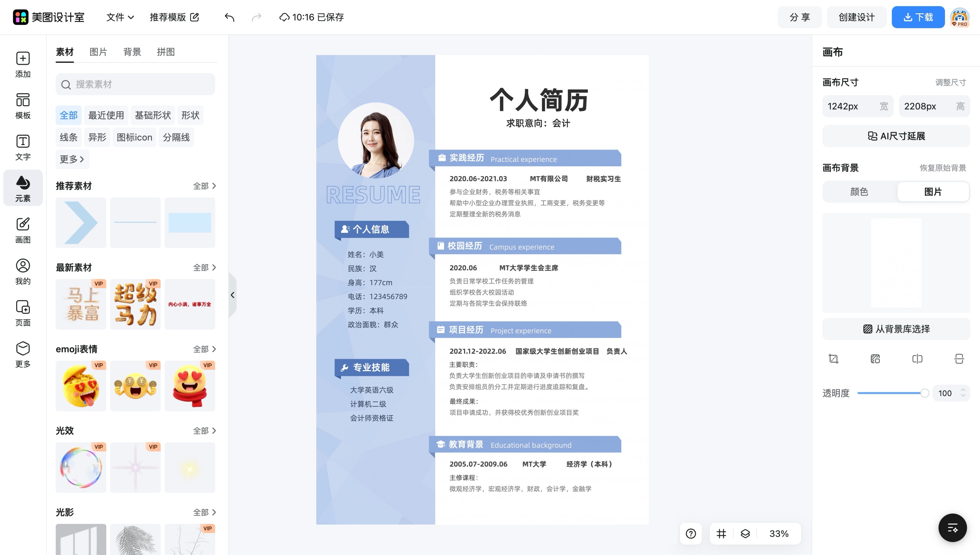This screenshot has width=980, height=555.
Task: Flip background vertically icon
Action: point(959,359)
